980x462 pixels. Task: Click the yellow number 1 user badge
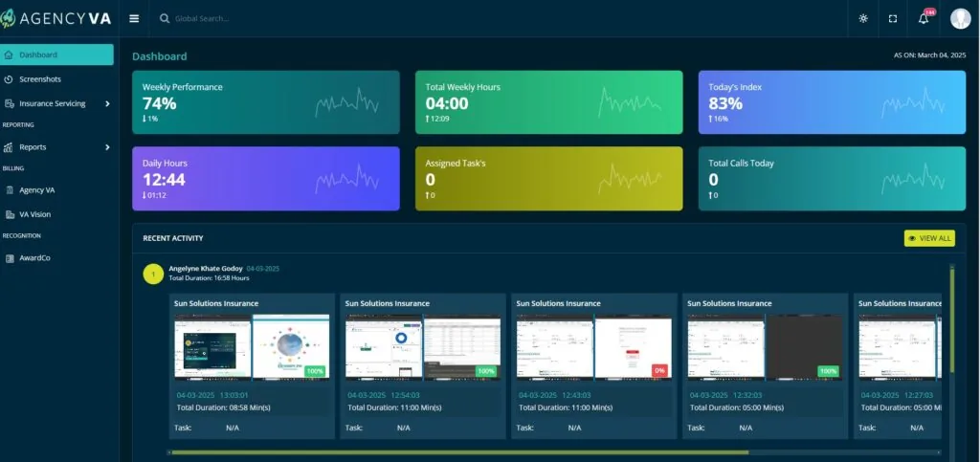(x=153, y=275)
